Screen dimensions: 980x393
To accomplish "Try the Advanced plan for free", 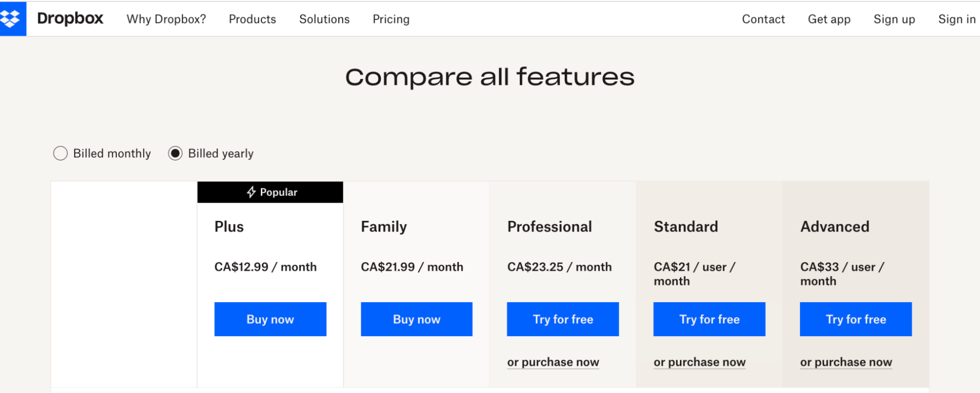I will 855,319.
